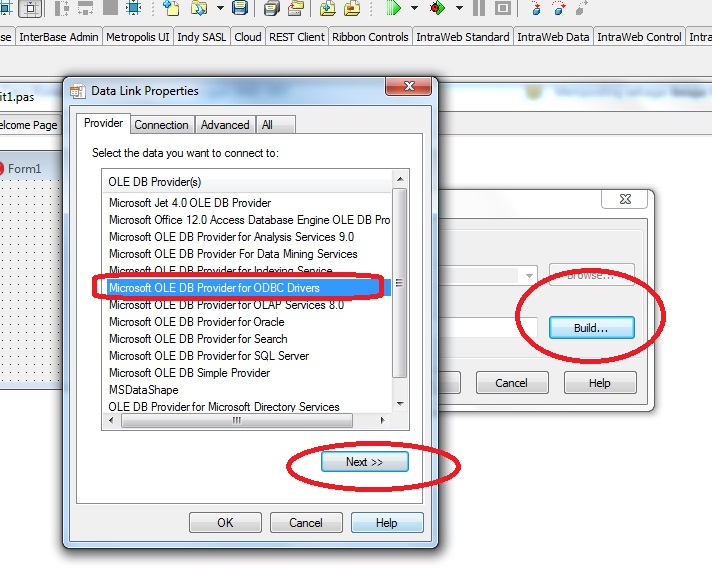The image size is (712, 570).
Task: Click the Save All stacked disks icon
Action: pos(272,8)
